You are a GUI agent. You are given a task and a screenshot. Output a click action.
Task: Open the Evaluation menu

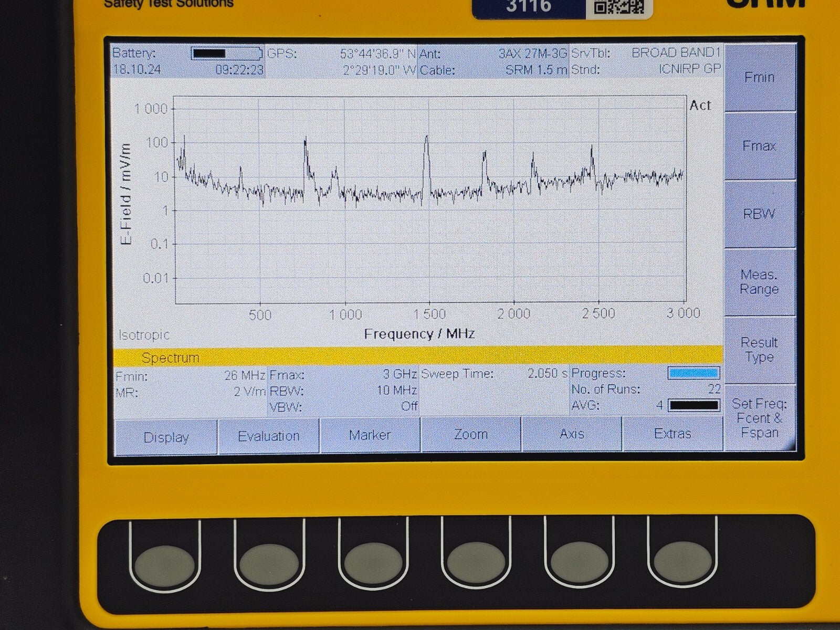[x=268, y=436]
